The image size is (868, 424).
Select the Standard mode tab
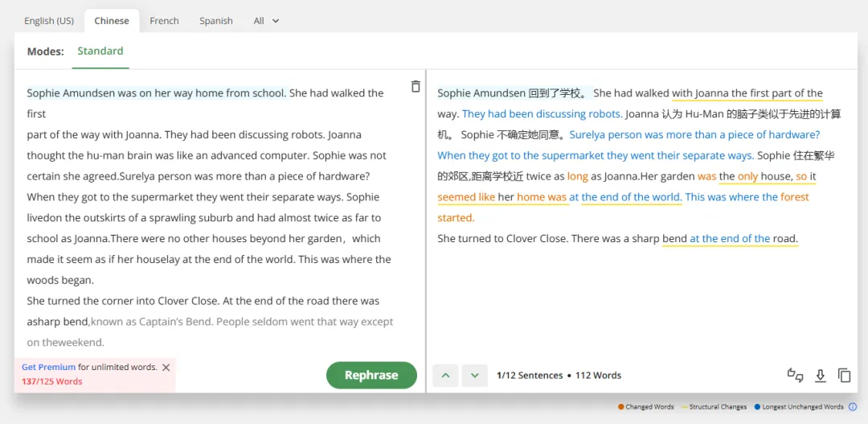pos(100,51)
